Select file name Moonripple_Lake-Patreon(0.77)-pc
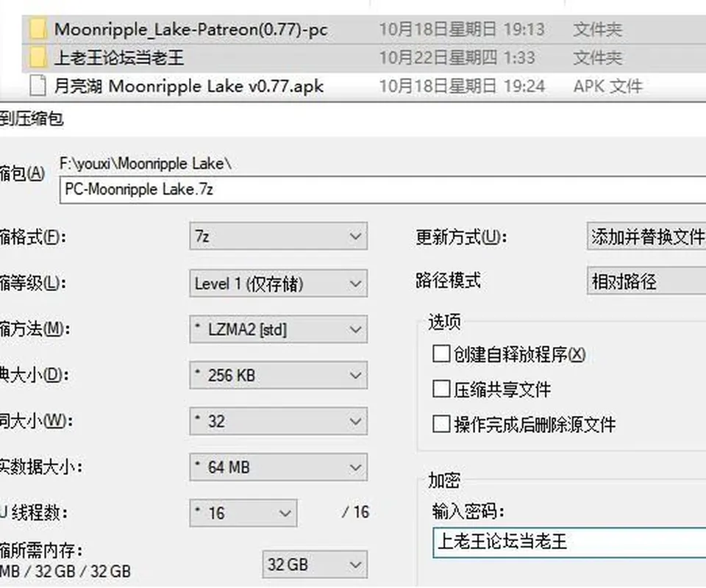This screenshot has height=588, width=706. 191,29
